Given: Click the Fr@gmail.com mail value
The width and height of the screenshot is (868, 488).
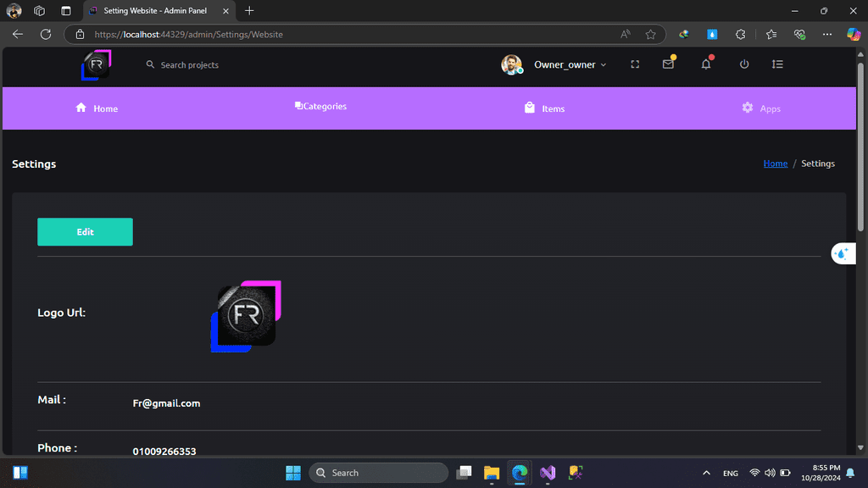Looking at the screenshot, I should (x=167, y=403).
